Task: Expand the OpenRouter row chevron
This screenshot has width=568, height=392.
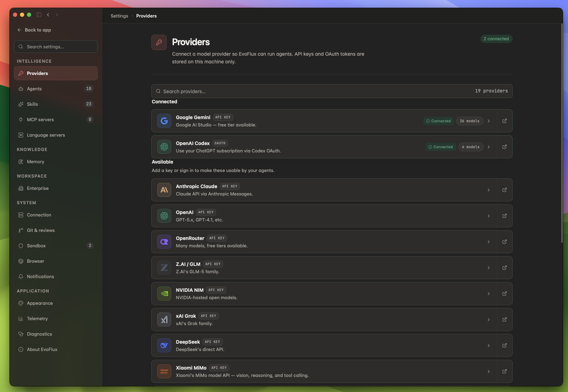Action: [489, 242]
